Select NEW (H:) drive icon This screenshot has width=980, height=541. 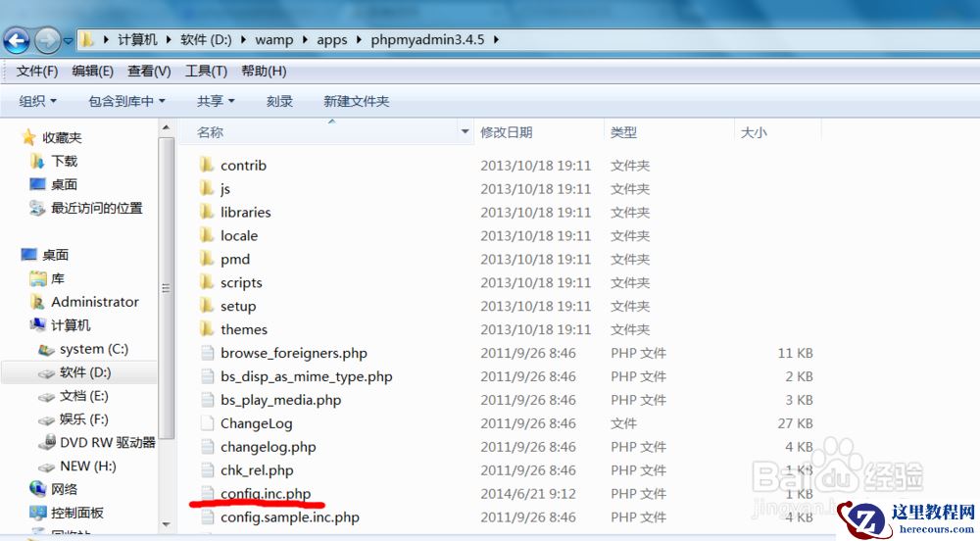(46, 467)
